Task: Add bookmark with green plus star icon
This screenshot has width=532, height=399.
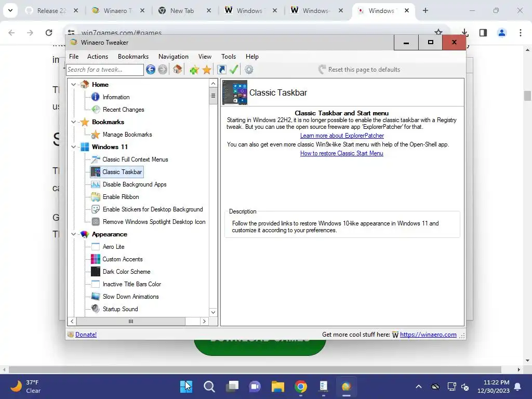Action: pos(194,70)
